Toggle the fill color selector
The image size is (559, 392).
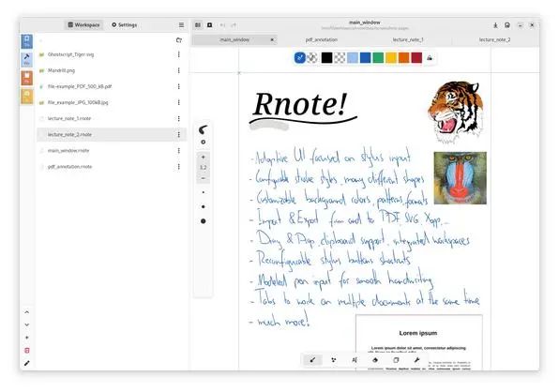pos(312,58)
